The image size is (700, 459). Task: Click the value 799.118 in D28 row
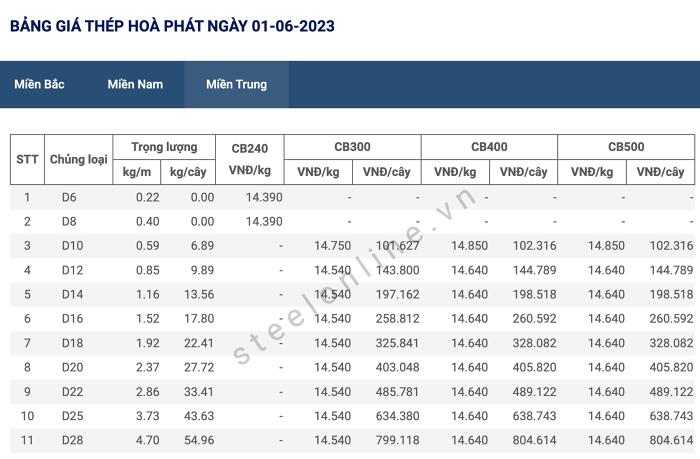tap(397, 440)
